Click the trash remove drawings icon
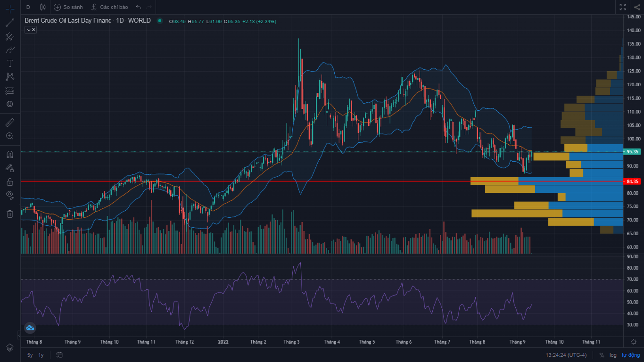The image size is (644, 362). (10, 214)
